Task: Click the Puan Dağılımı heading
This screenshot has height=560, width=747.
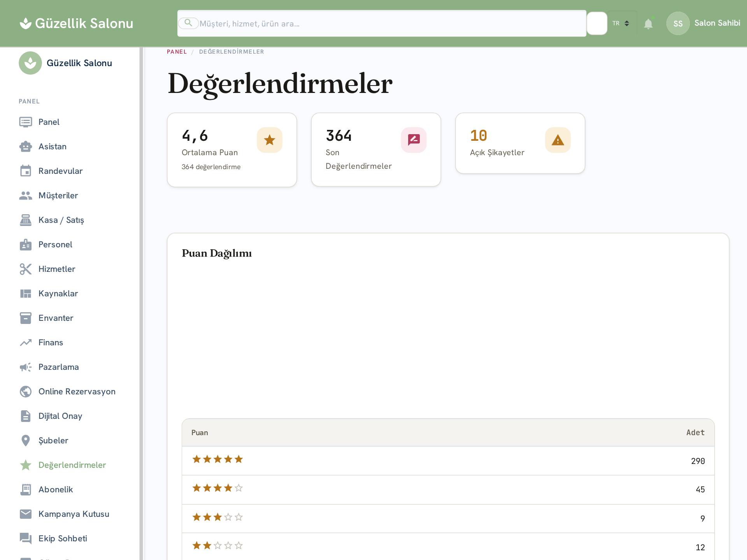Action: [217, 254]
